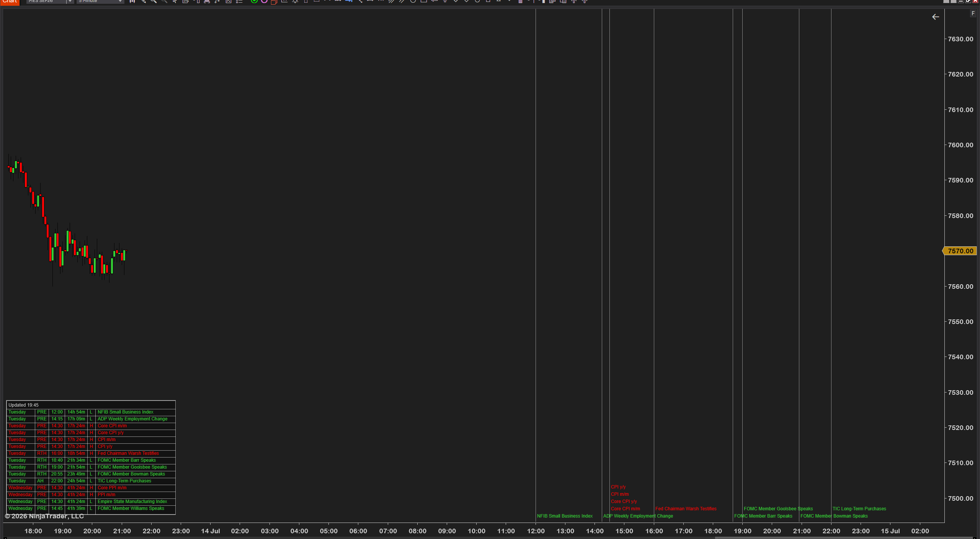
Task: Click 'Fed Chairman Warsh Testifies' chart label
Action: point(686,509)
